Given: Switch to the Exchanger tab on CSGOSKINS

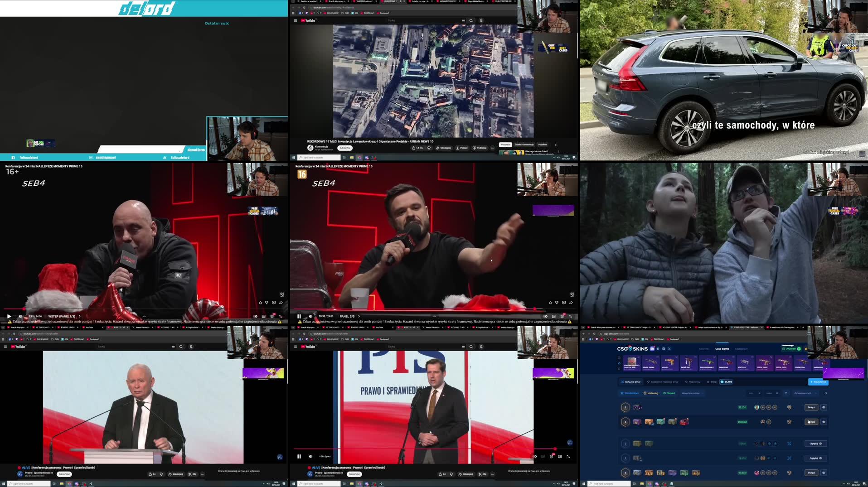Looking at the screenshot, I should 742,349.
